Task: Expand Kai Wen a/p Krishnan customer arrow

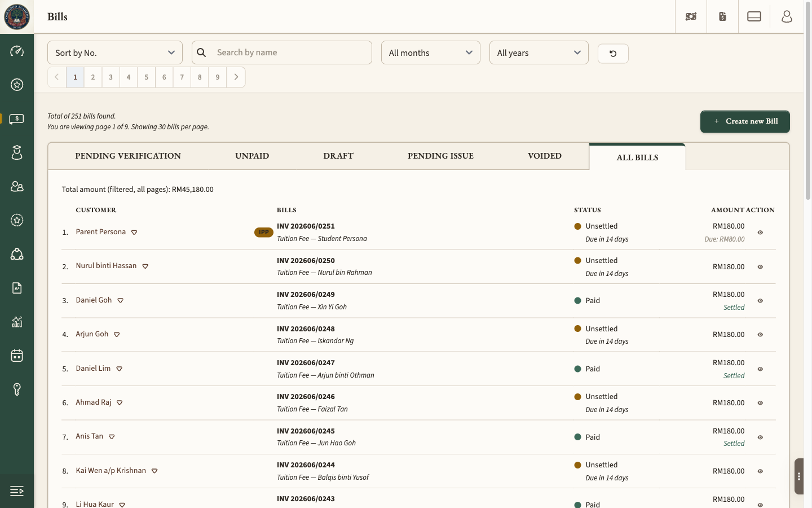Action: 155,471
